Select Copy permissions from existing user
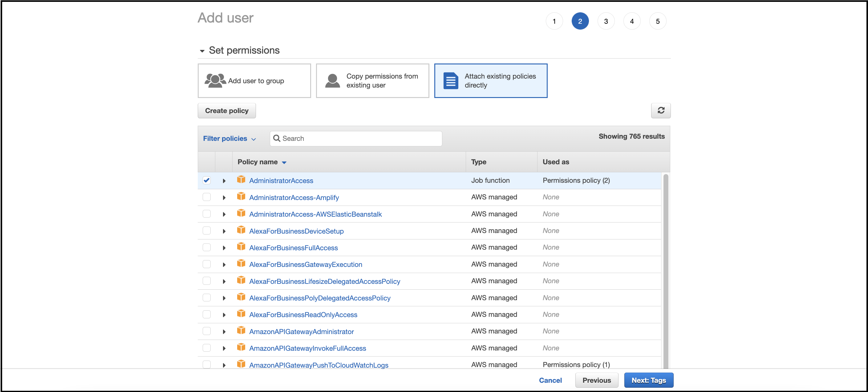The width and height of the screenshot is (868, 392). tap(372, 81)
